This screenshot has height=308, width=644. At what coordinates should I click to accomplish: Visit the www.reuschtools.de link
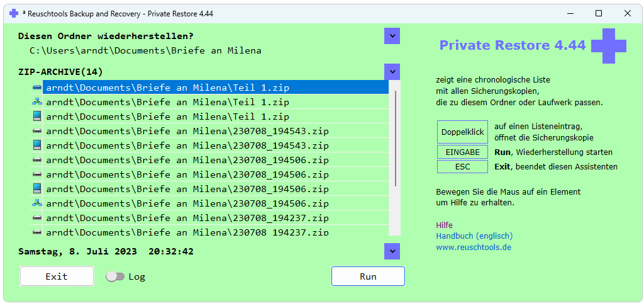474,247
